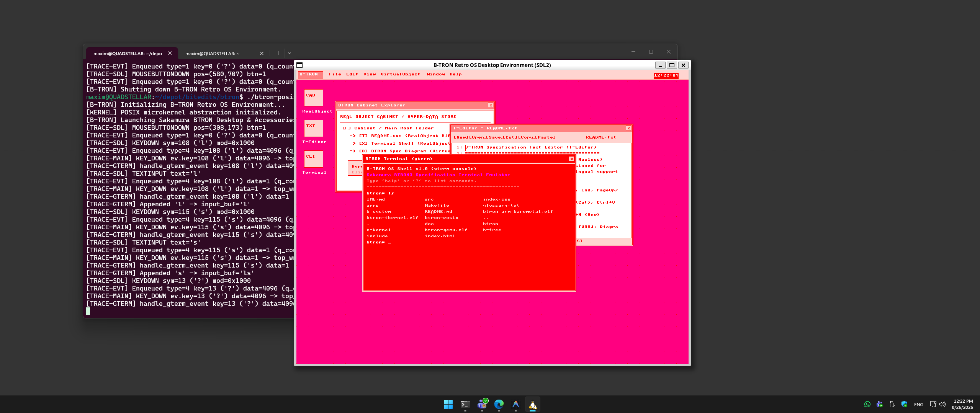Open the Help menu in B-TRON
The width and height of the screenshot is (980, 413).
coord(455,74)
